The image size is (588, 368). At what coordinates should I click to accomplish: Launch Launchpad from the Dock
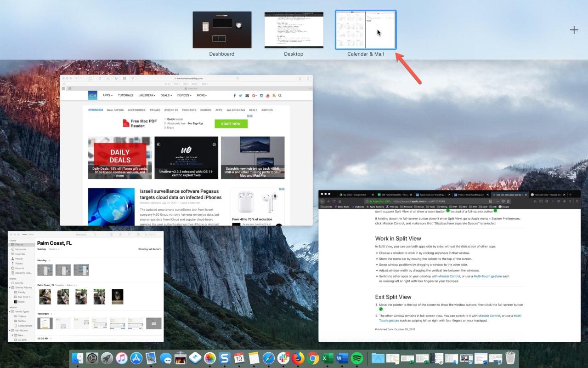[x=107, y=358]
